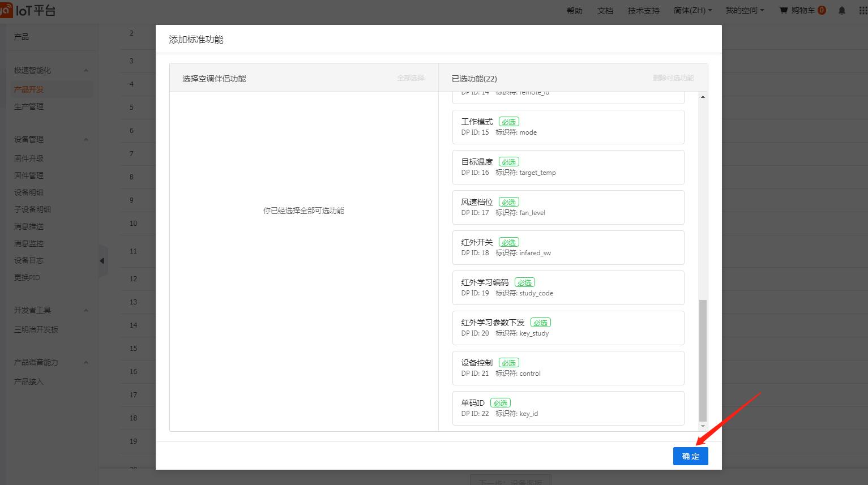868x485 pixels.
Task: Click the 你已经选择全部可选功能 message
Action: tap(303, 211)
